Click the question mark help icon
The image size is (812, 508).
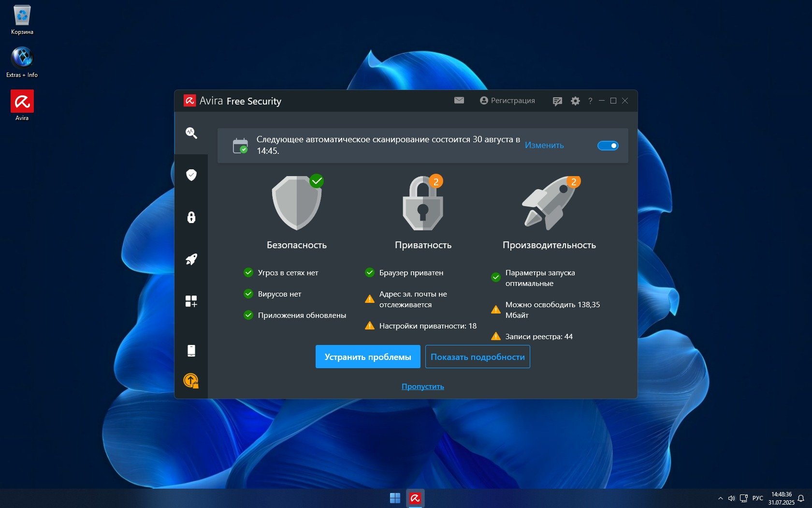[x=590, y=101]
